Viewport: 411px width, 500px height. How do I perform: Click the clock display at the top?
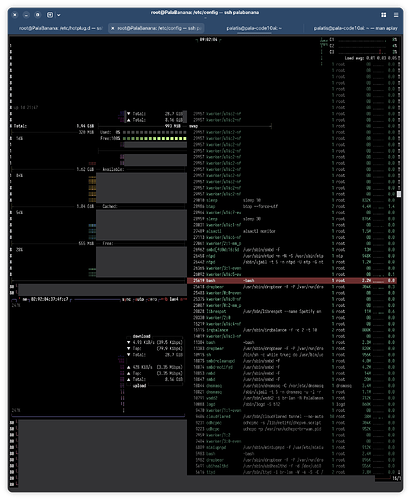(208, 40)
